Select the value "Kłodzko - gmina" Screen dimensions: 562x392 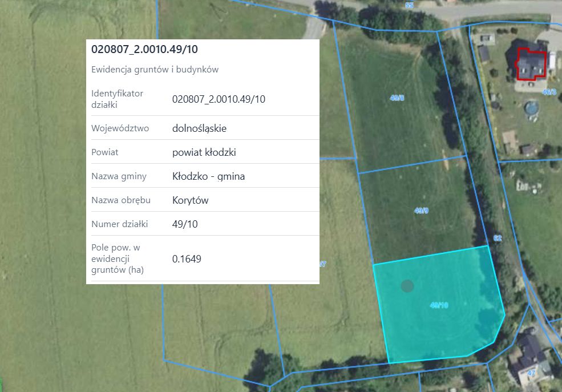209,176
